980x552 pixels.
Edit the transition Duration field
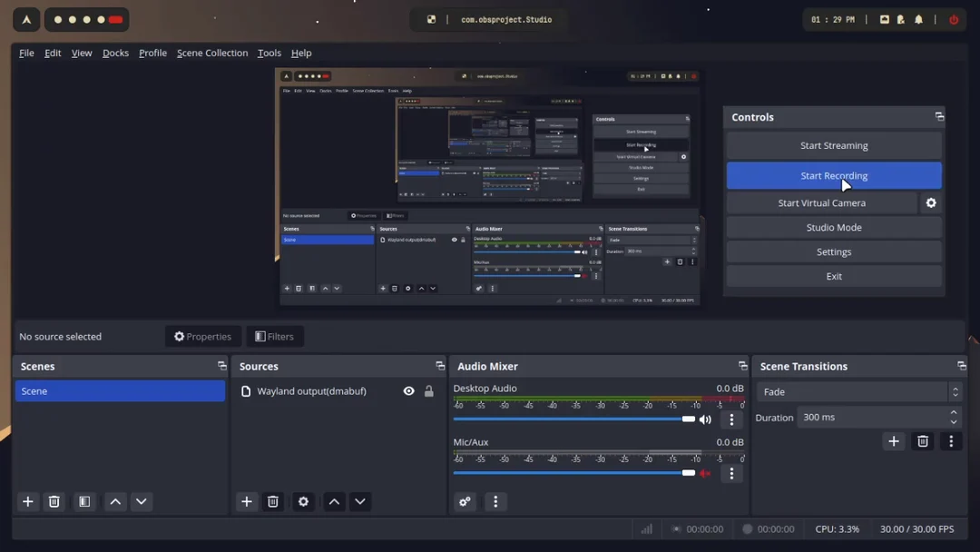coord(871,417)
